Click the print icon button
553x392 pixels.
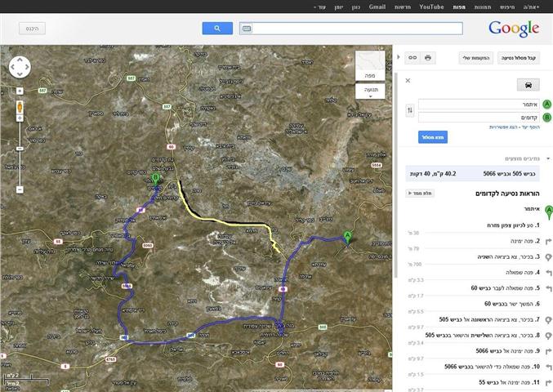point(427,58)
